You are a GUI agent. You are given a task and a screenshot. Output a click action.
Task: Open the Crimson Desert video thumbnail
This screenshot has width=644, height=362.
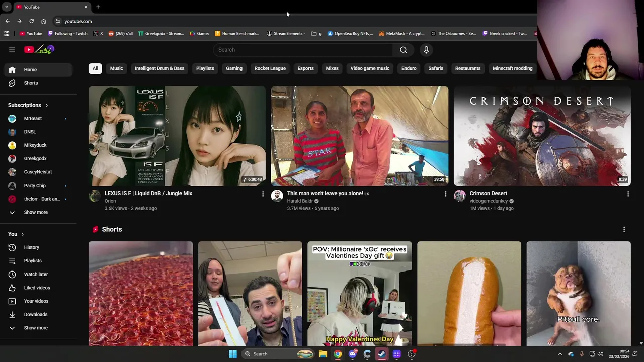coord(542,136)
